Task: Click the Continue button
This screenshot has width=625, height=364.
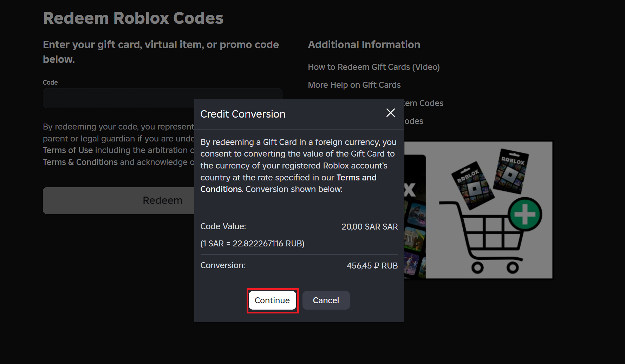Action: (272, 300)
